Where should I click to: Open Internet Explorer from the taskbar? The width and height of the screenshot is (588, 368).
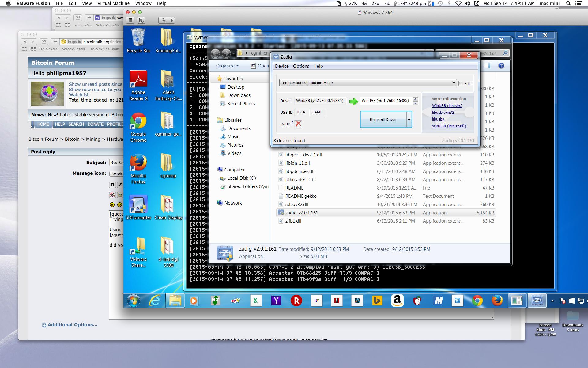155,301
